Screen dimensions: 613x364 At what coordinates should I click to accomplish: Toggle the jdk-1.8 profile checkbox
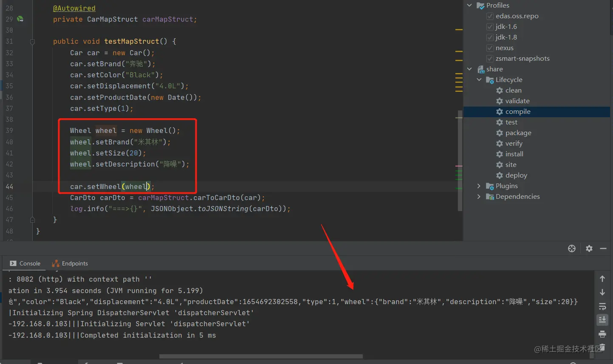point(490,37)
